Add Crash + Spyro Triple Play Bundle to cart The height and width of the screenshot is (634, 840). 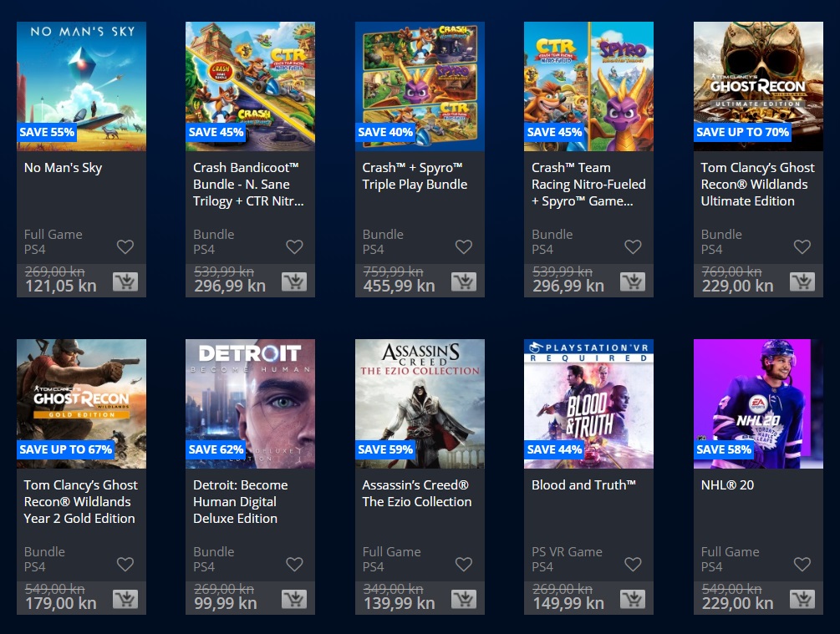464,281
